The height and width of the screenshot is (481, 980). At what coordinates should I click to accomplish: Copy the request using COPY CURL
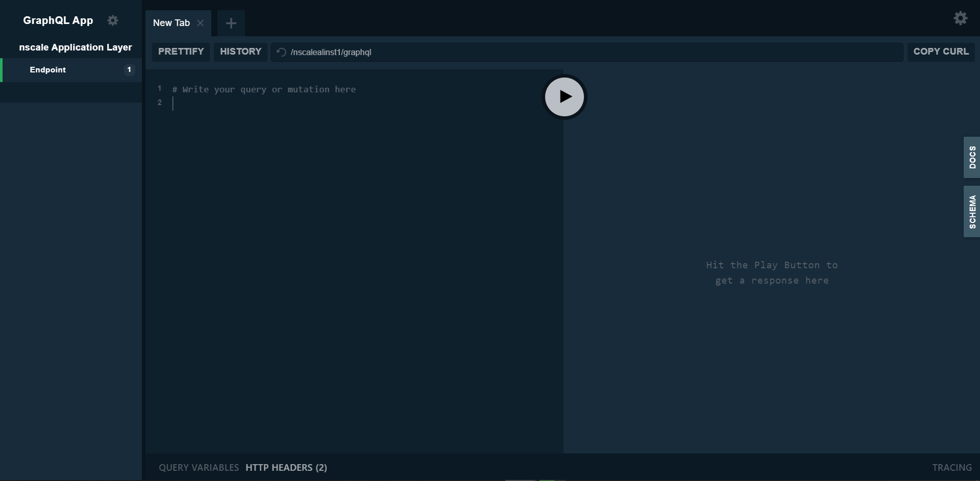(x=941, y=52)
